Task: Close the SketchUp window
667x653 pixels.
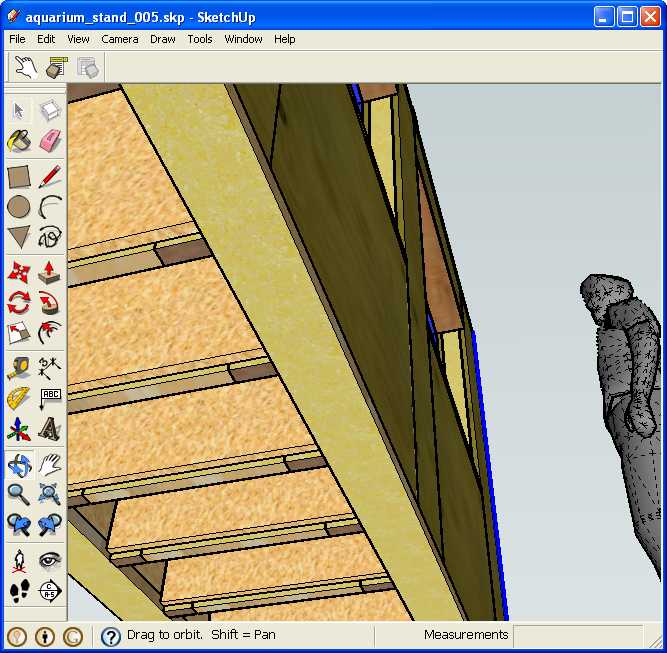Action: (x=650, y=17)
